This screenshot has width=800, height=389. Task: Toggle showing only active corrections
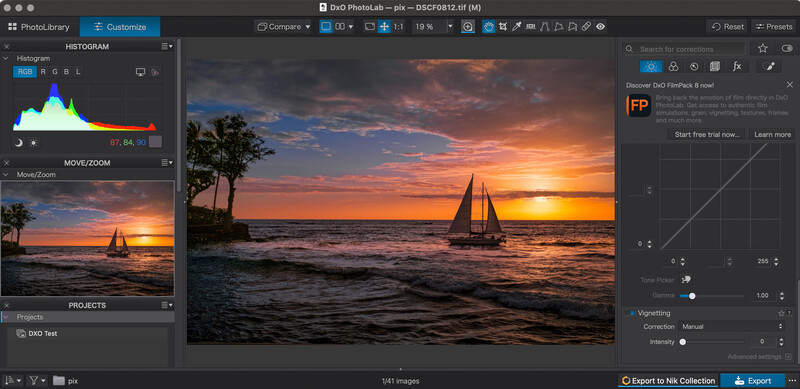(787, 48)
